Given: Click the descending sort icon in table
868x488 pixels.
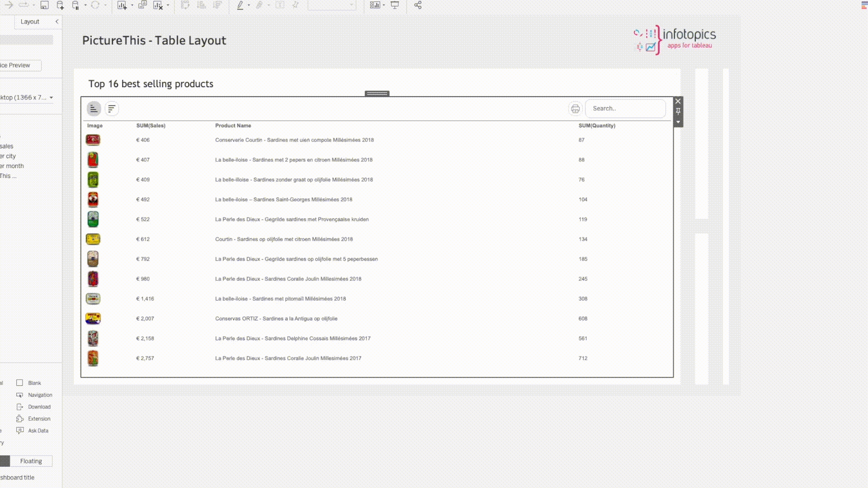Looking at the screenshot, I should (112, 109).
